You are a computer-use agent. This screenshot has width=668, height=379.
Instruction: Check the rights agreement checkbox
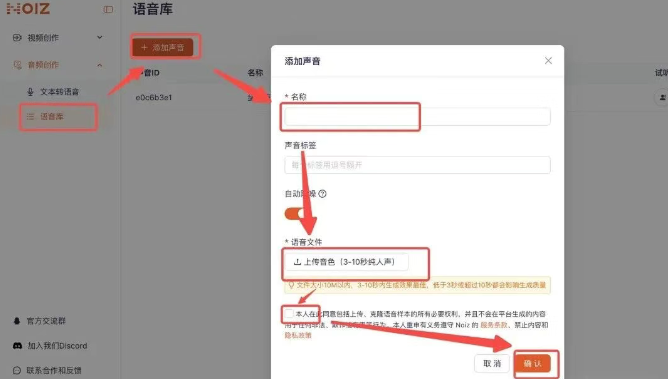coord(289,314)
